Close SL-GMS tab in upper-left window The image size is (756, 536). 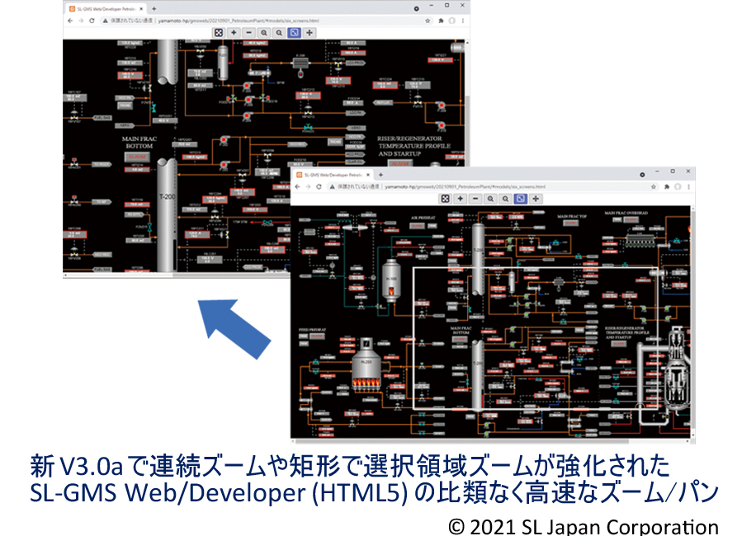[x=141, y=9]
